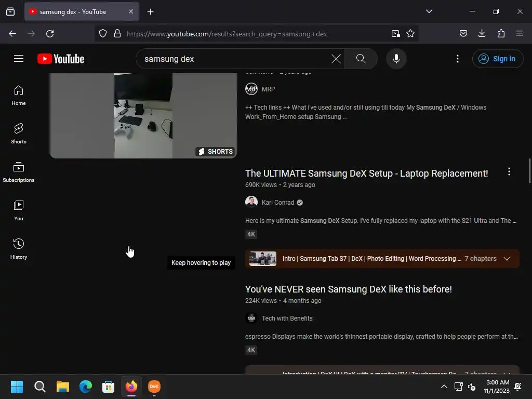
Task: Open Firefox View icon at tab bar left
Action: (10, 12)
